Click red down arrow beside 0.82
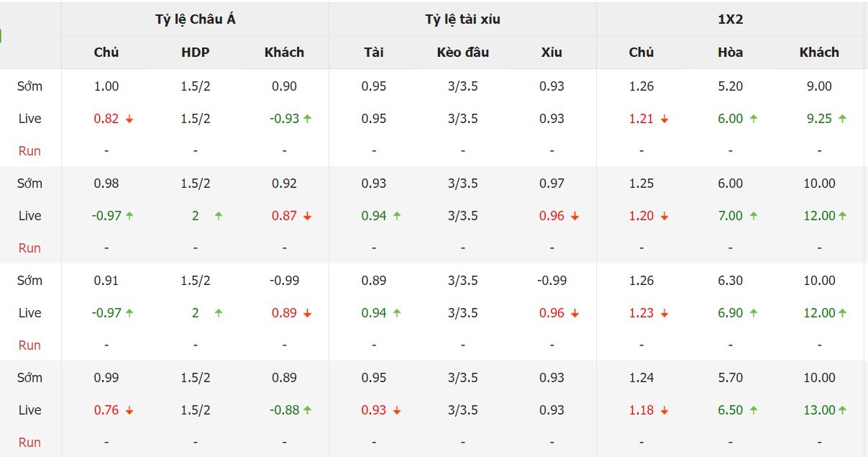The height and width of the screenshot is (457, 868). point(129,119)
